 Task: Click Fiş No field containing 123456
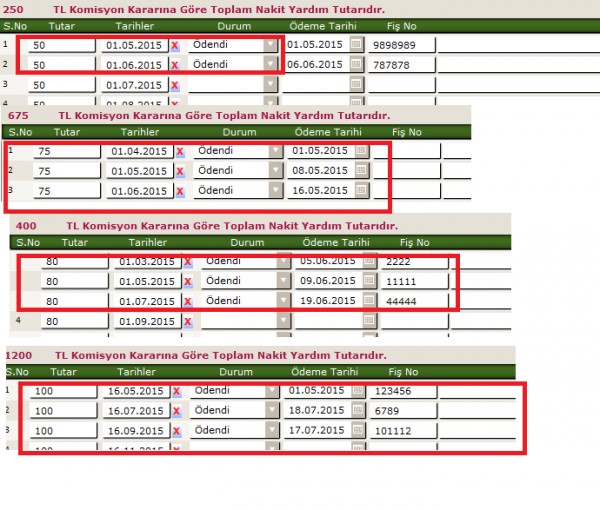point(404,391)
